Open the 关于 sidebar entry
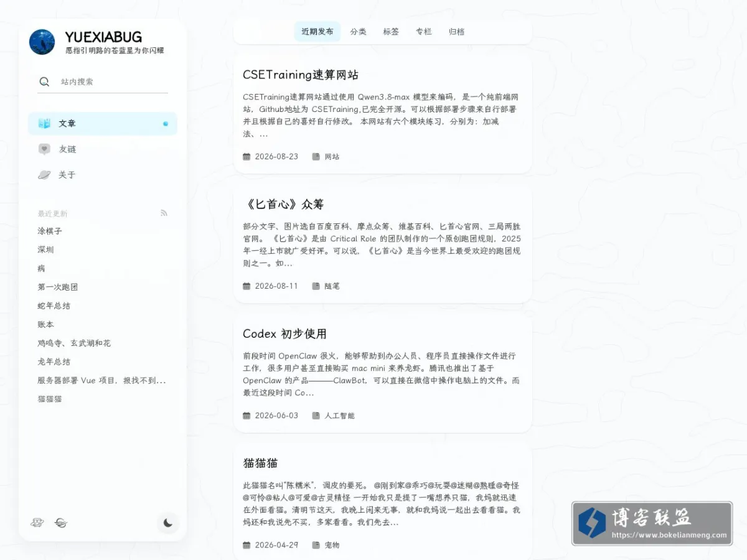The height and width of the screenshot is (560, 747). (103, 175)
